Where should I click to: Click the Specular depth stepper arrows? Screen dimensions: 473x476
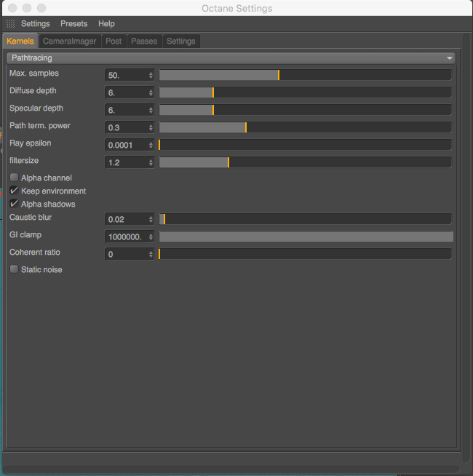click(151, 110)
